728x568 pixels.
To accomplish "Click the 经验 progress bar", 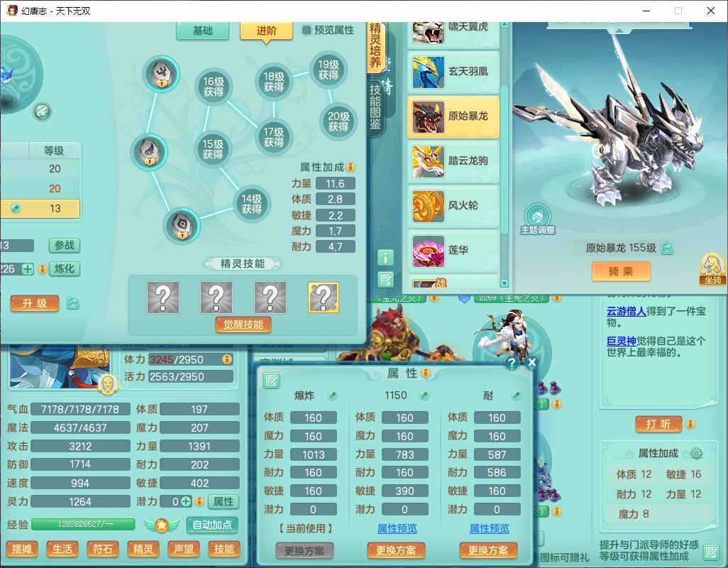I will click(x=83, y=525).
